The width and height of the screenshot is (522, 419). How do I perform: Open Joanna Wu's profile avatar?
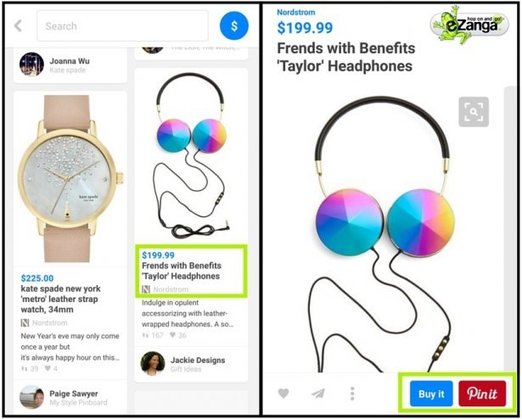click(x=32, y=65)
